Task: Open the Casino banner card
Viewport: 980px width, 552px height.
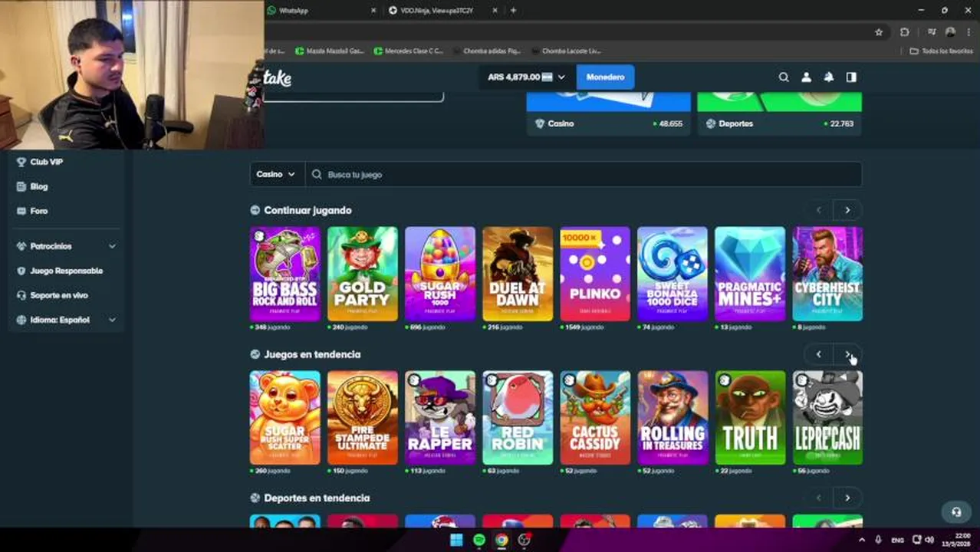Action: click(x=609, y=115)
